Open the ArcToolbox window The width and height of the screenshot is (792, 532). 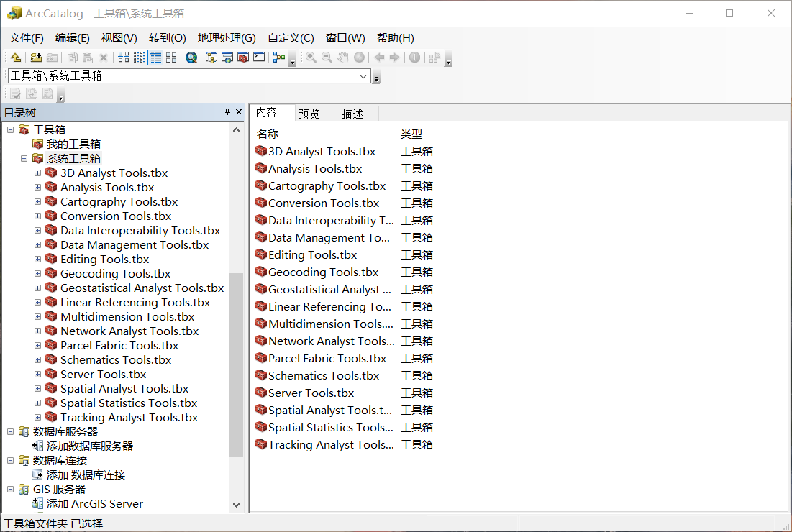coord(243,58)
